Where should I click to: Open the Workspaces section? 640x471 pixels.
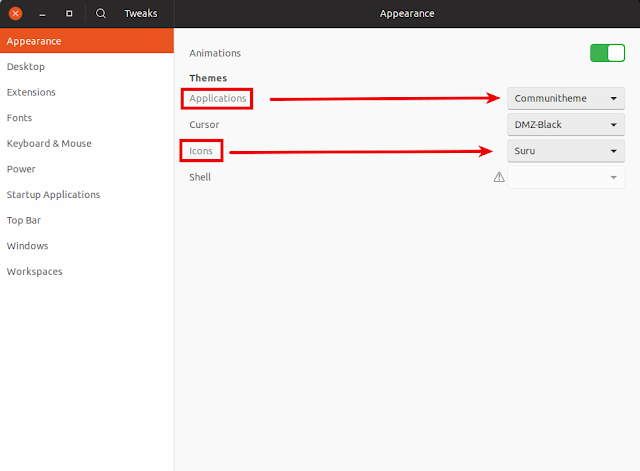pyautogui.click(x=87, y=271)
